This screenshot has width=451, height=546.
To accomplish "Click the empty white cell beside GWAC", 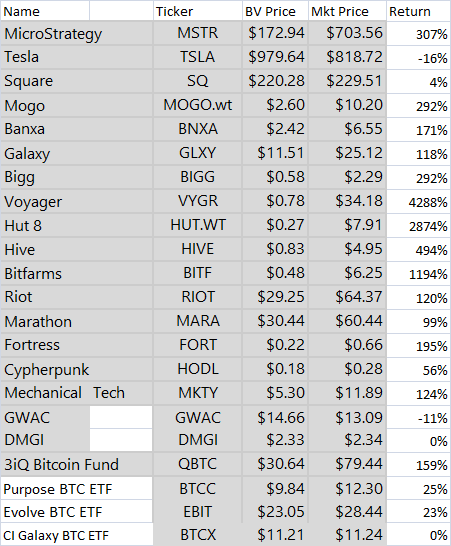I will [121, 417].
